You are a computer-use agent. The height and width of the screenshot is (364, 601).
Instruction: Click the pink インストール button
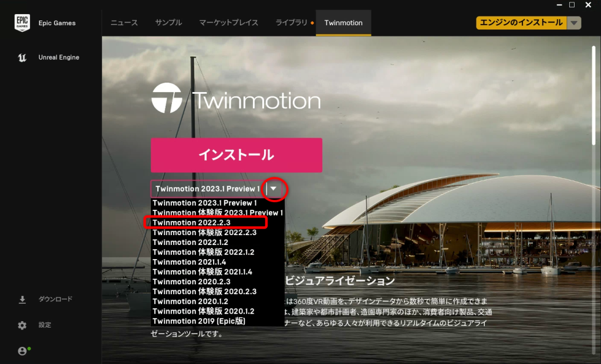coord(237,155)
